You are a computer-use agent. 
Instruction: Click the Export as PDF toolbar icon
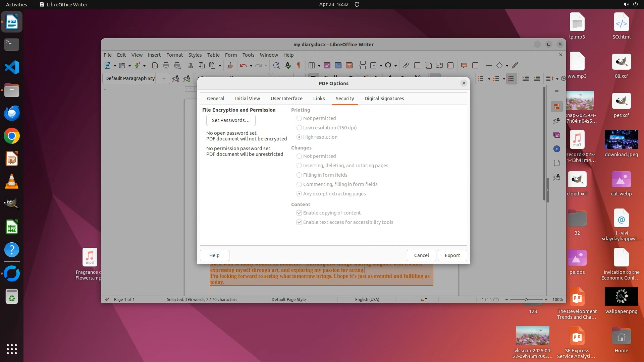point(155,65)
